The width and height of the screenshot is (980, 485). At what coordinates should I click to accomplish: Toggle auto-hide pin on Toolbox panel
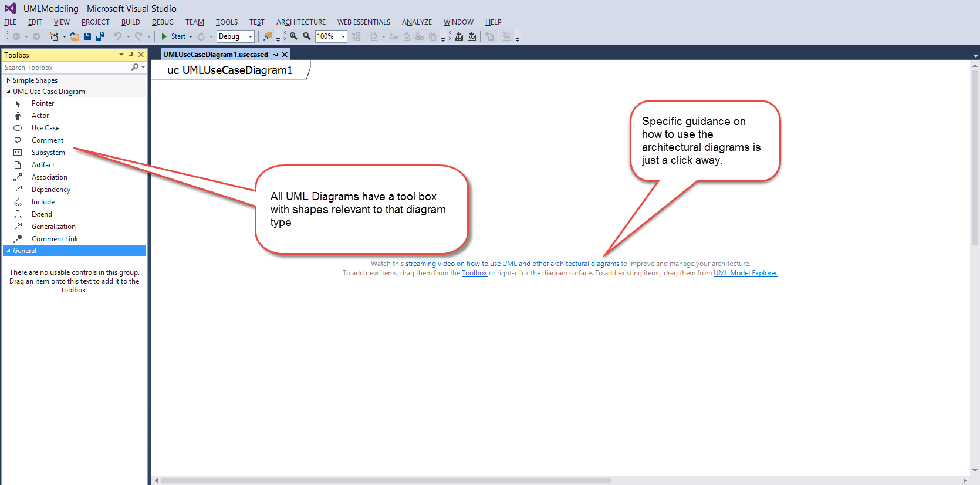click(x=131, y=55)
